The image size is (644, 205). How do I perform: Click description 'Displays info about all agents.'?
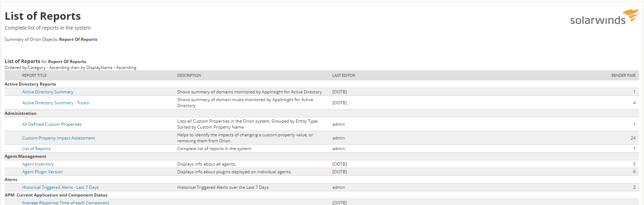tap(207, 164)
